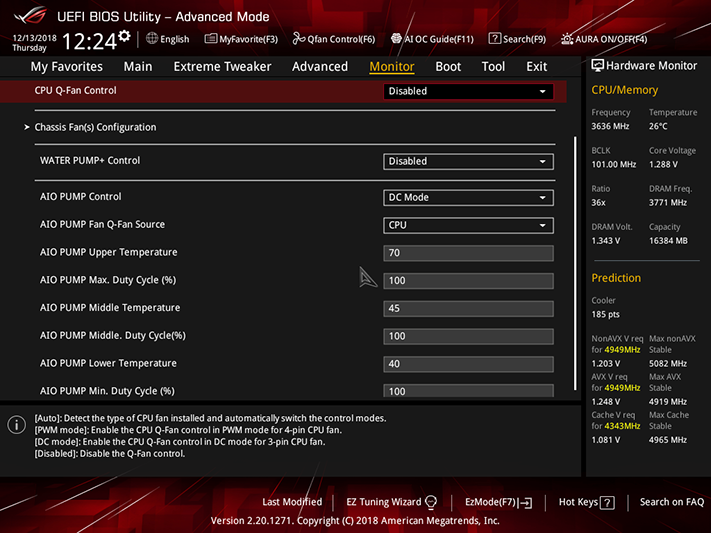
Task: Select AIO PUMP Fan Q-Fan Source label
Action: point(102,225)
